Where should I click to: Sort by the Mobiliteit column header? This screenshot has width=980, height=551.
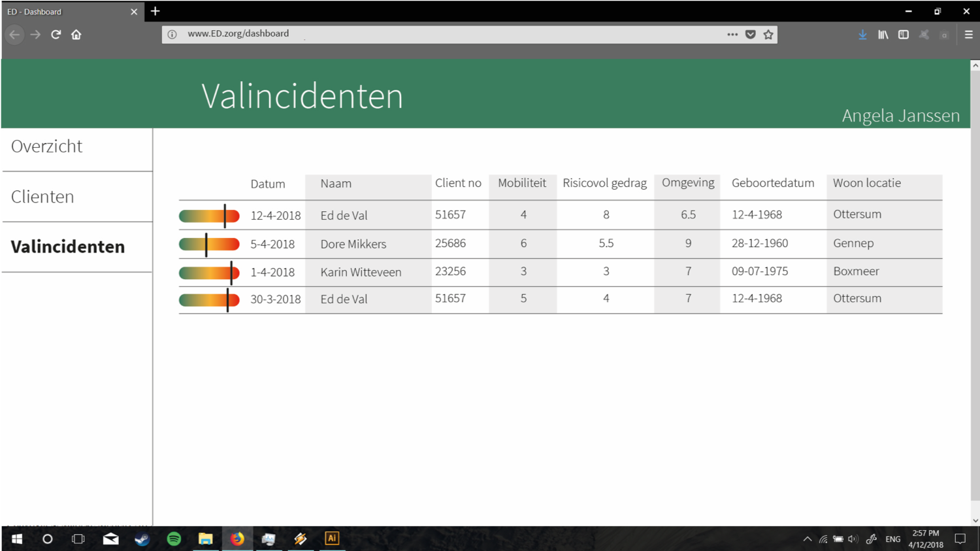[522, 183]
